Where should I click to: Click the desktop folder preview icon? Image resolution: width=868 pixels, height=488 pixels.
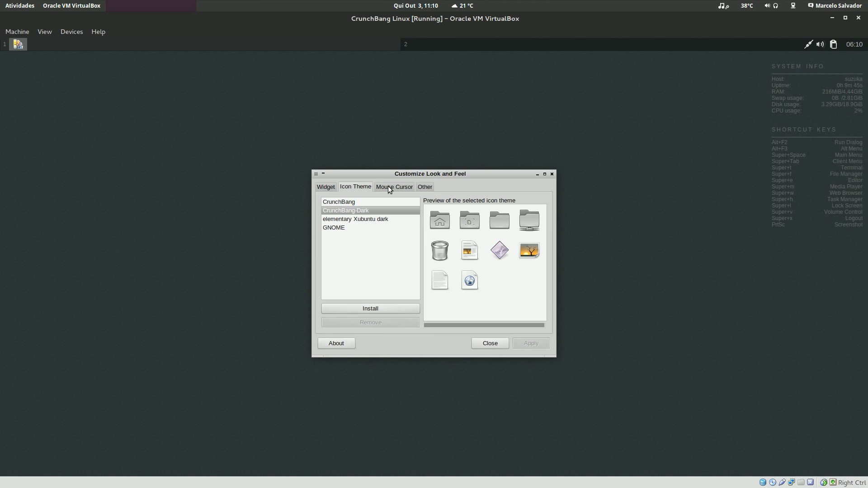[x=469, y=220]
